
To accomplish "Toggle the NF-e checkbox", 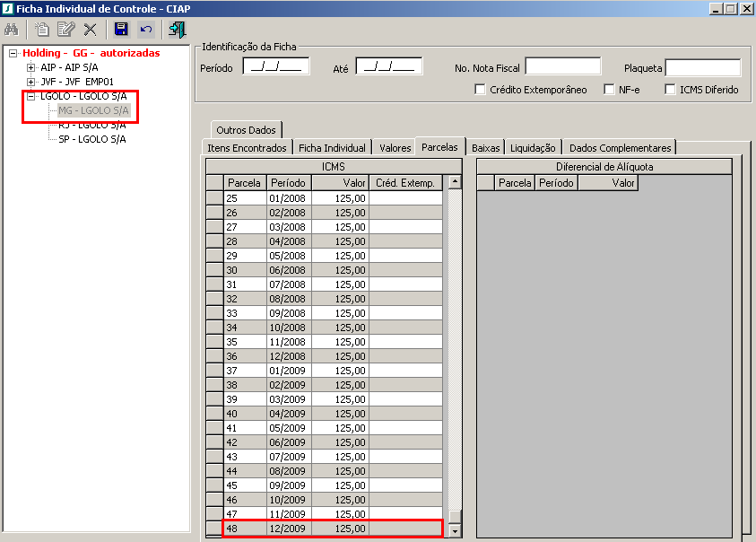I will coord(610,90).
